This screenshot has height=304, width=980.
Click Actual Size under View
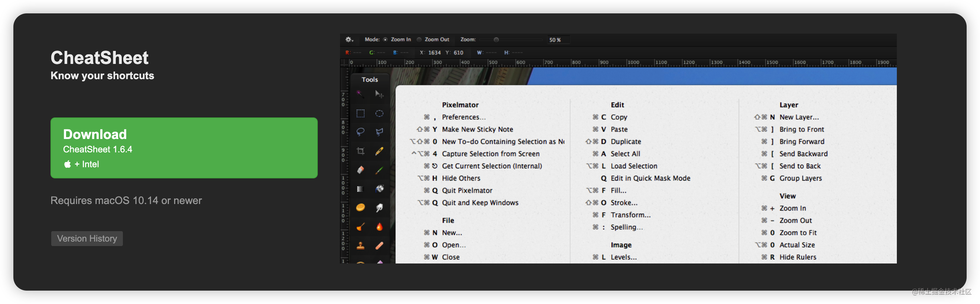pos(797,245)
